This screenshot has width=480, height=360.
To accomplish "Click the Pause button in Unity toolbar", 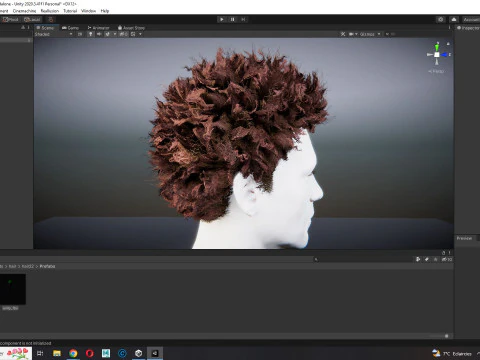I will pos(232,19).
